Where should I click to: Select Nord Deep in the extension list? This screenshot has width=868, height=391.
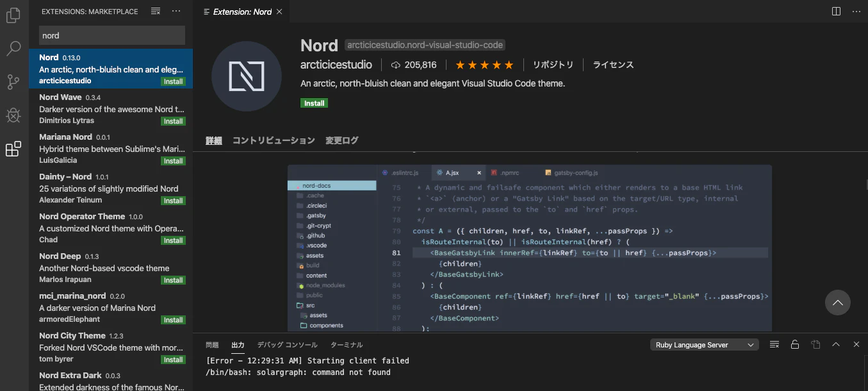[111, 268]
